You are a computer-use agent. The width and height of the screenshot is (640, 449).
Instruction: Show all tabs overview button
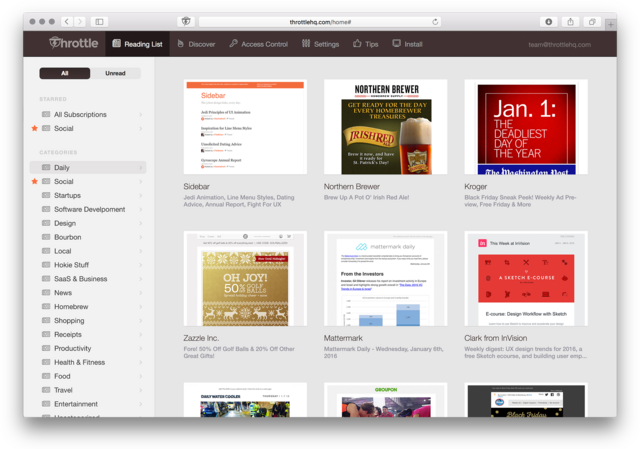click(x=592, y=22)
